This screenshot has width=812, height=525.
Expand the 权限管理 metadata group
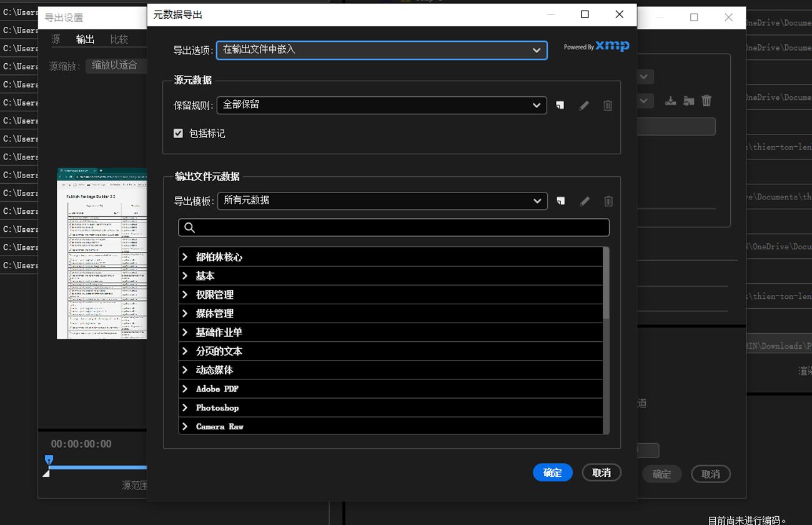[x=185, y=294]
